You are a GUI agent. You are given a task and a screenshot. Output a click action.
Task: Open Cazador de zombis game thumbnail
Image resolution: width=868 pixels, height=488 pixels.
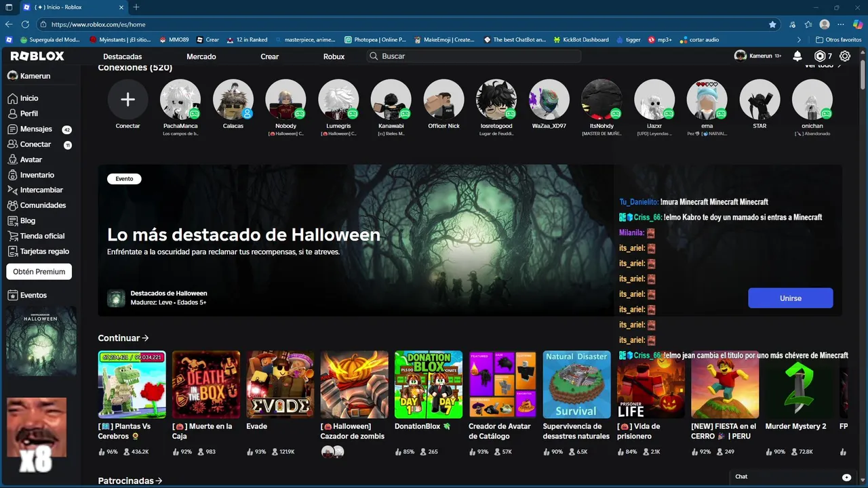point(355,384)
